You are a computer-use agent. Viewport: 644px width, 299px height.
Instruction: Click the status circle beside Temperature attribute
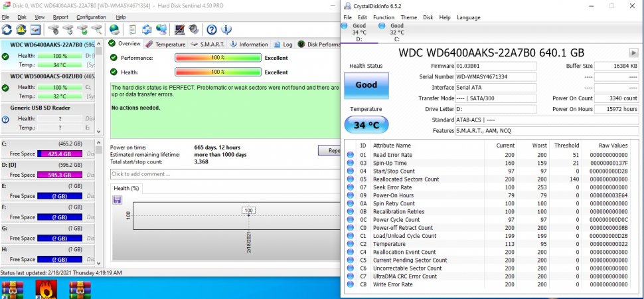[350, 244]
